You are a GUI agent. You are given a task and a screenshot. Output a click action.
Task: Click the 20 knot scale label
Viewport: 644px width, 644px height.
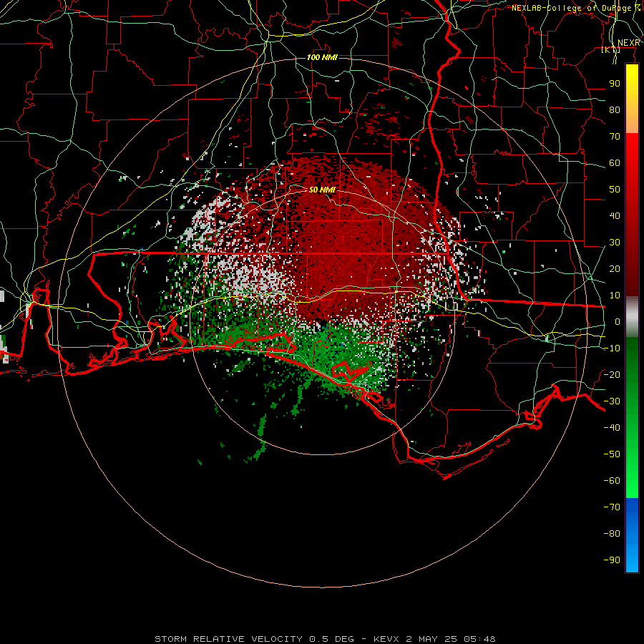click(615, 268)
